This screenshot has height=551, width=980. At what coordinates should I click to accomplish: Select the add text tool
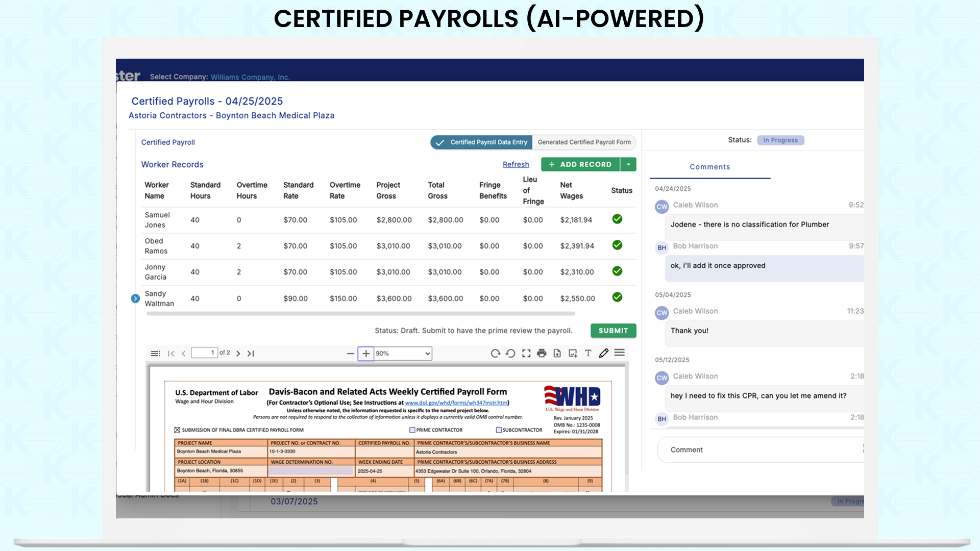[588, 353]
